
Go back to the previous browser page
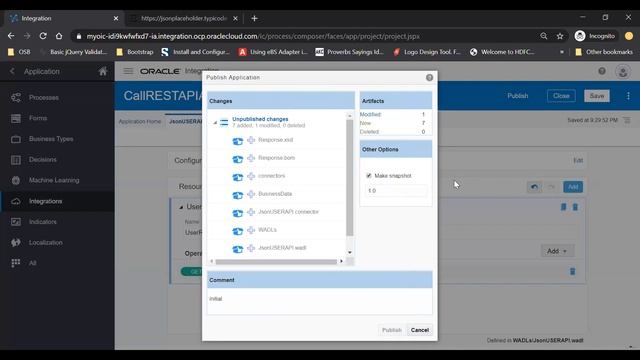(11, 36)
